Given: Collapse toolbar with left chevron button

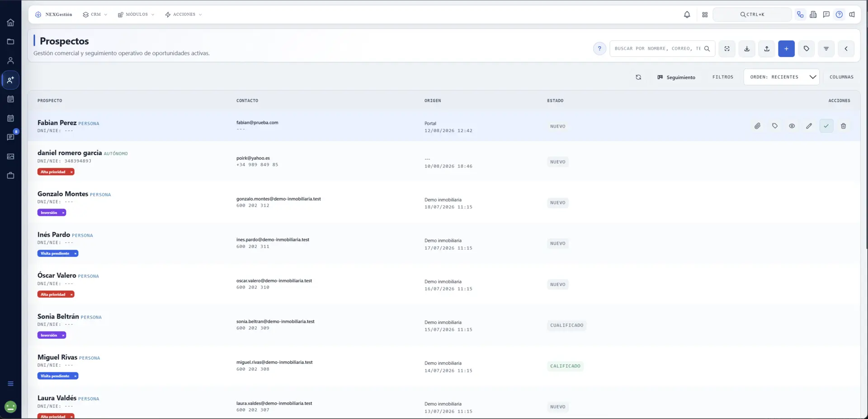Looking at the screenshot, I should pyautogui.click(x=846, y=49).
